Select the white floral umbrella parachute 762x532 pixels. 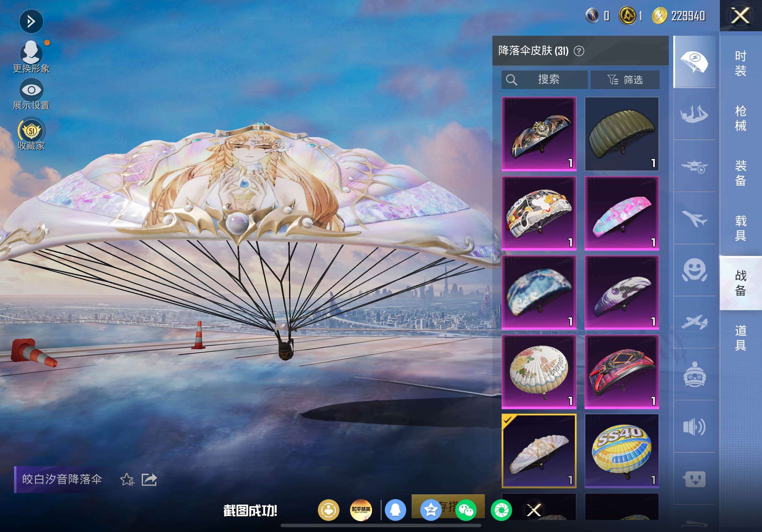coord(539,372)
